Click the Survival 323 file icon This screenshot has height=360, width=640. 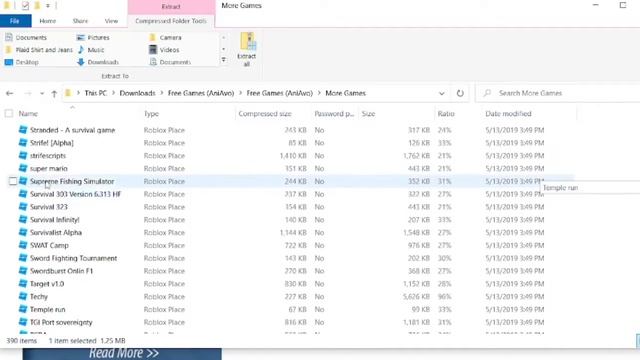[x=23, y=207]
